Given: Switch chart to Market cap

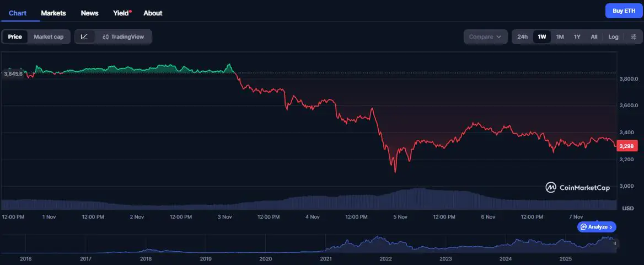Looking at the screenshot, I should point(49,36).
